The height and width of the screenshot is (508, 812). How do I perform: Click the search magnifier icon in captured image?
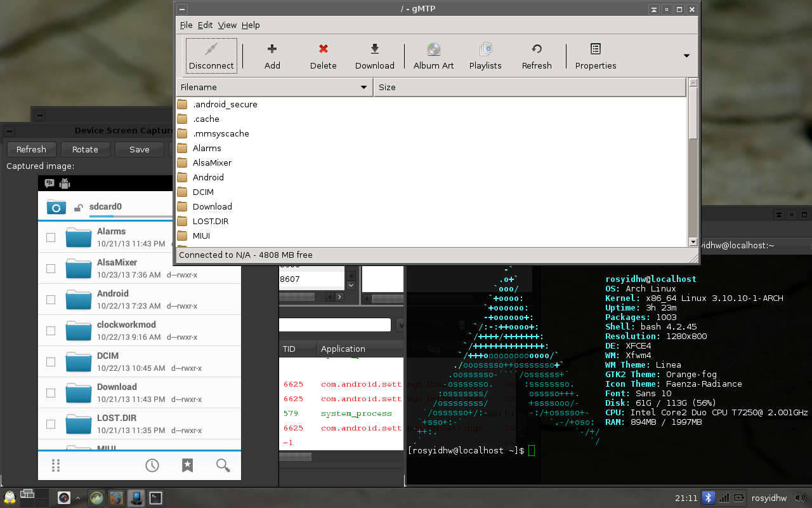point(223,465)
